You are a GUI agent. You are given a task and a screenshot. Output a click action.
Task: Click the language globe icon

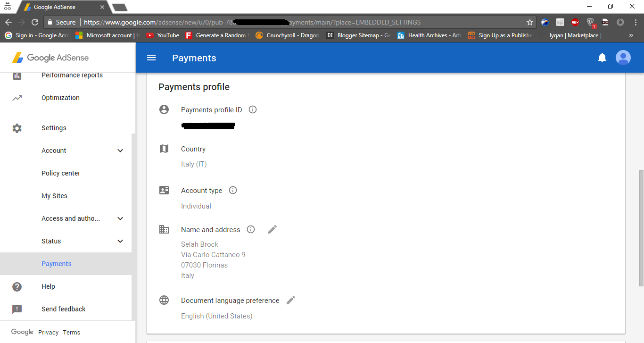164,300
